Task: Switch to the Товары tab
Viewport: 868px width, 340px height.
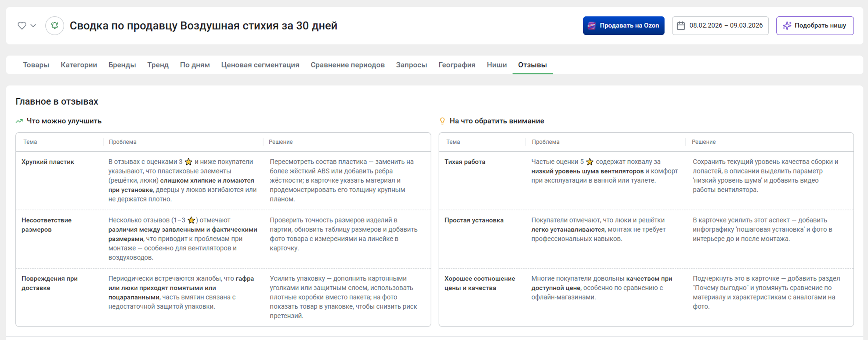Action: click(x=36, y=65)
